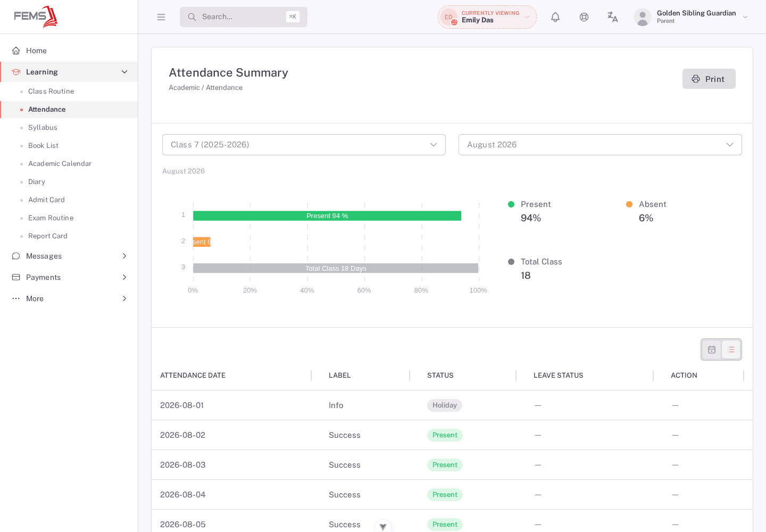Image resolution: width=766 pixels, height=532 pixels.
Task: Click the FEMS logo
Action: click(36, 16)
